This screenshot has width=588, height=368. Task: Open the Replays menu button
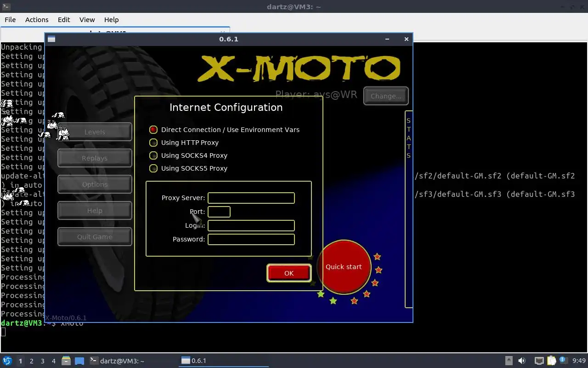click(x=95, y=158)
